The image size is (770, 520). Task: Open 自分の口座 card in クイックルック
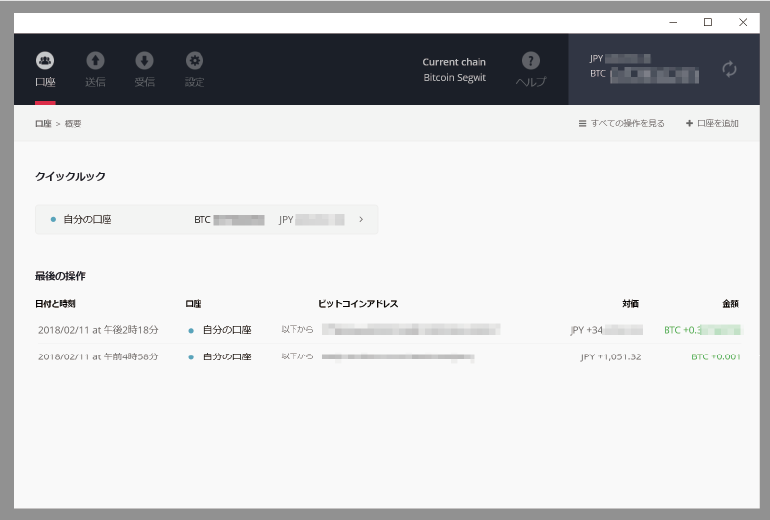(x=207, y=219)
